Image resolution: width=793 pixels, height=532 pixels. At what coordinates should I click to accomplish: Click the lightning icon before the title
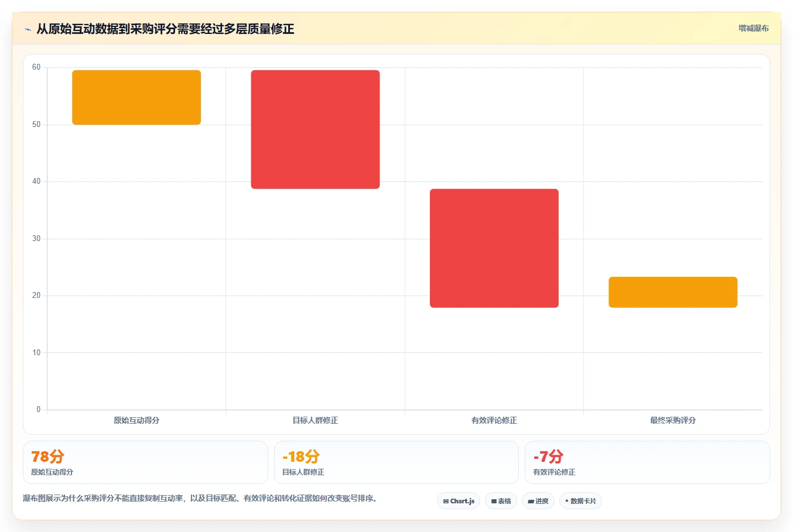(x=28, y=29)
